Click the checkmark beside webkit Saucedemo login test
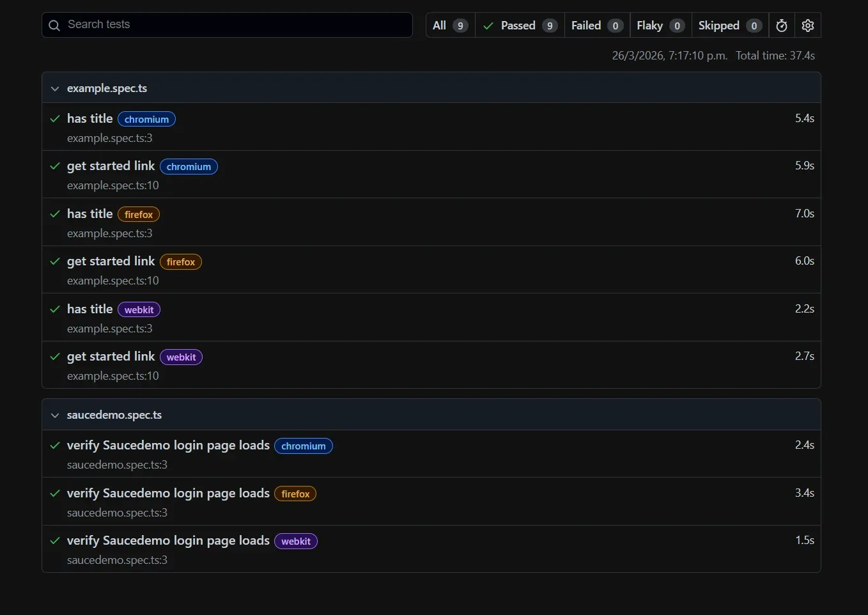 54,540
